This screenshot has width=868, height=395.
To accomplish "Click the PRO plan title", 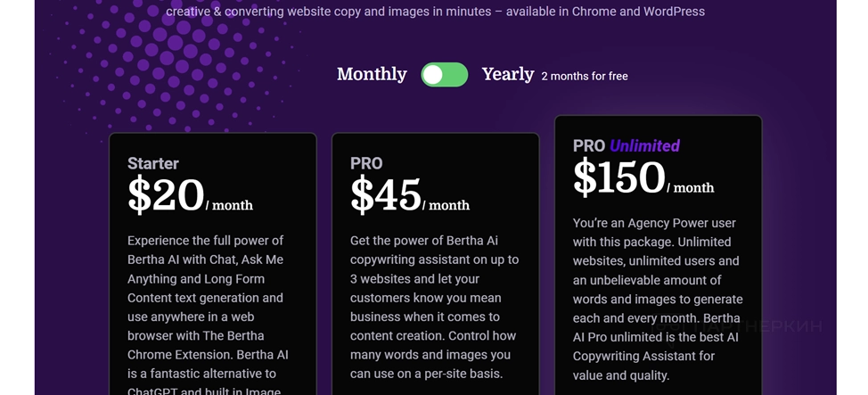I will coord(366,163).
